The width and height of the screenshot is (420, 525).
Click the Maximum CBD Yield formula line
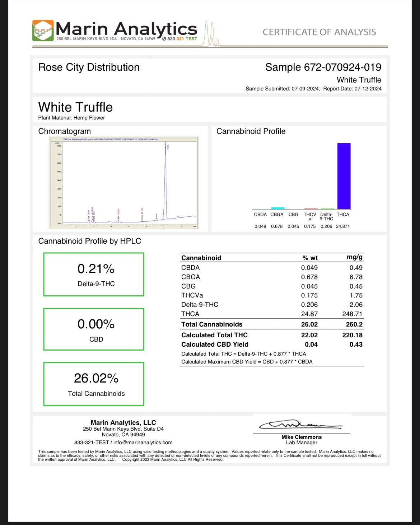(247, 362)
